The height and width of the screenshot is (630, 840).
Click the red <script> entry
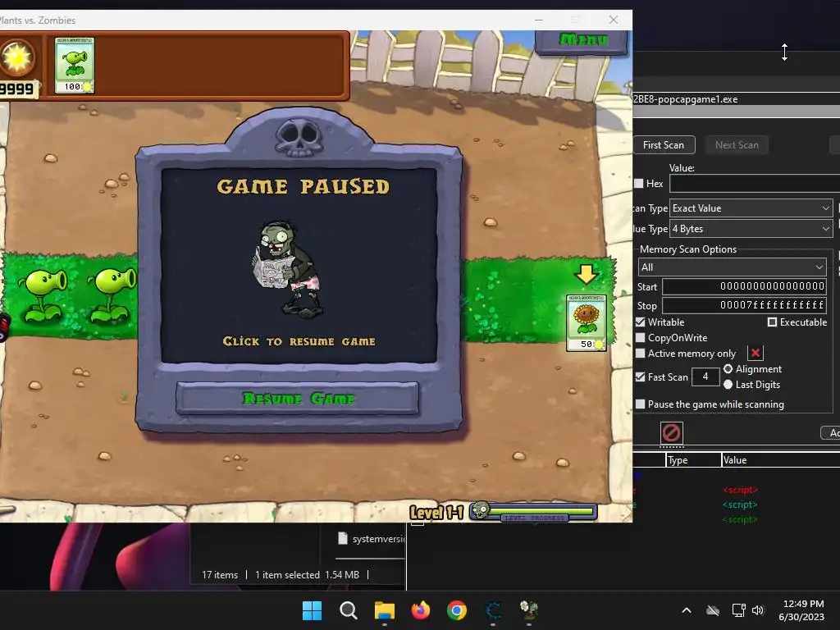(740, 490)
